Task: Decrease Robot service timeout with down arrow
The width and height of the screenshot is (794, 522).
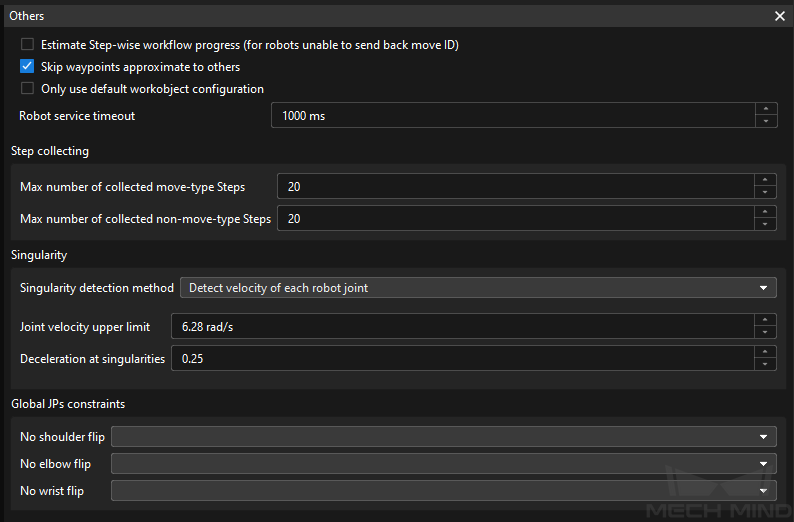Action: pyautogui.click(x=766, y=121)
